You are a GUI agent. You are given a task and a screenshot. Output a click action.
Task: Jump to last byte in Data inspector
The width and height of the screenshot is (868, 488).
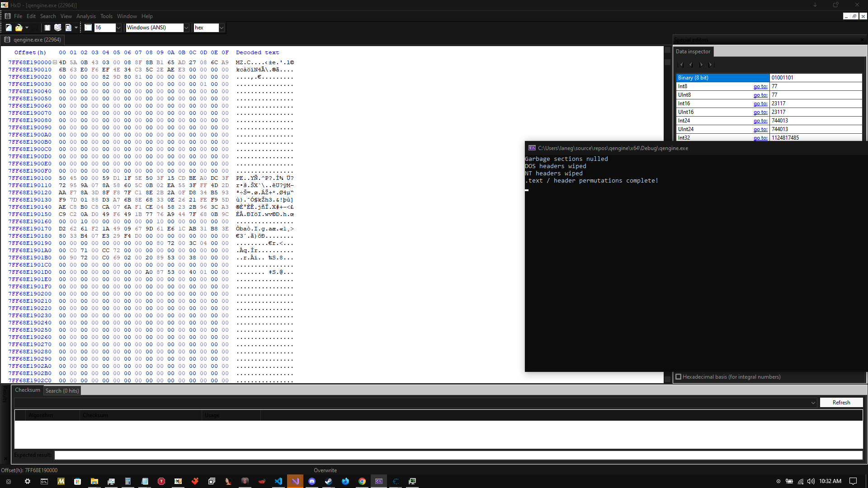point(711,65)
